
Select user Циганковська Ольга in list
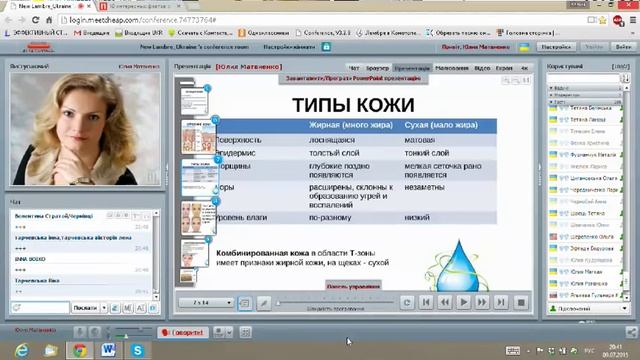585,178
